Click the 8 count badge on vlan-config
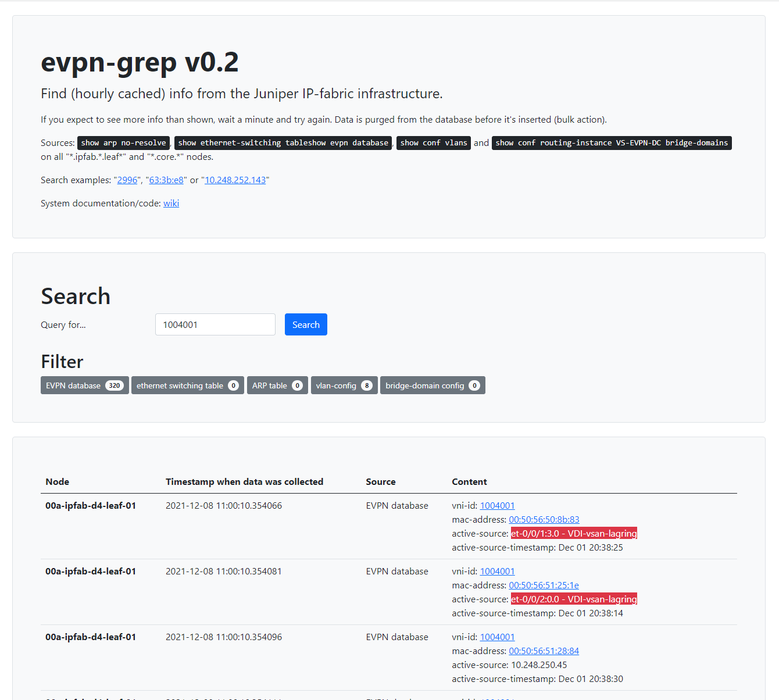 367,385
